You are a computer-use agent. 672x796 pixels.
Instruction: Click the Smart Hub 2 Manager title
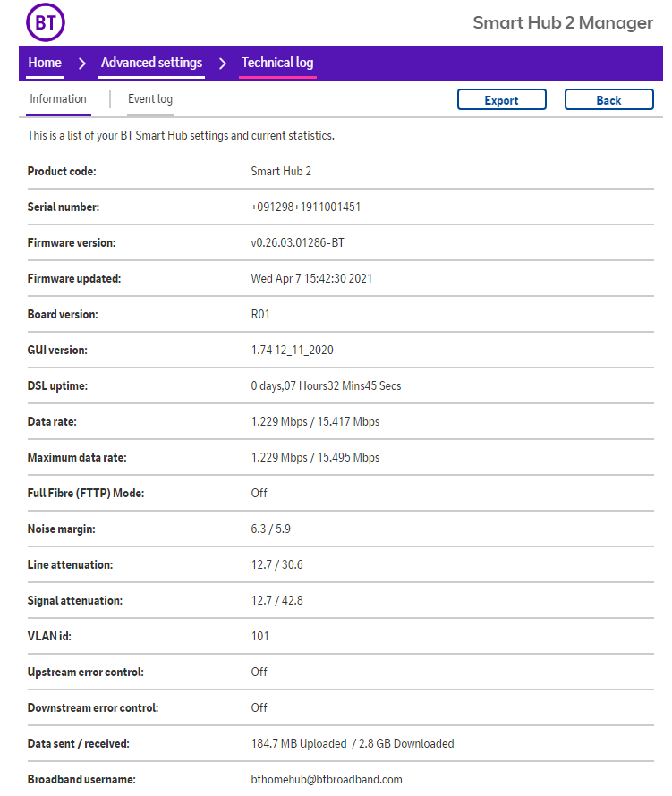[563, 23]
